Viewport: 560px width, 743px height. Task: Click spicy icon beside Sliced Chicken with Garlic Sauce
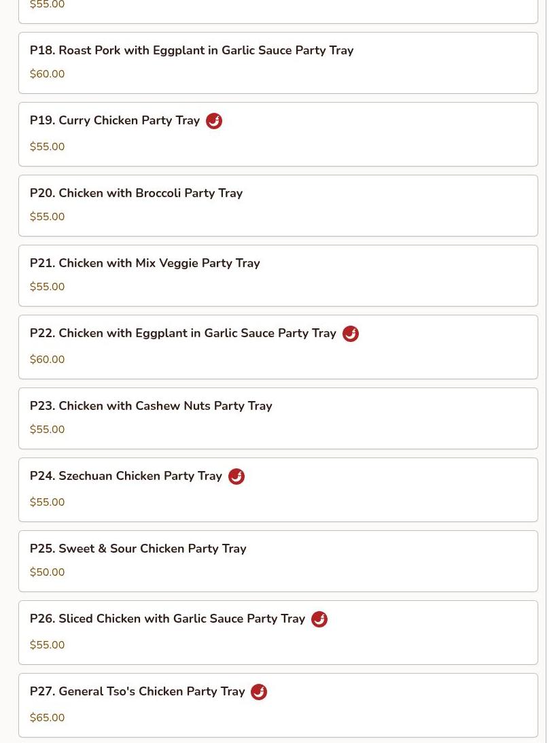click(319, 619)
